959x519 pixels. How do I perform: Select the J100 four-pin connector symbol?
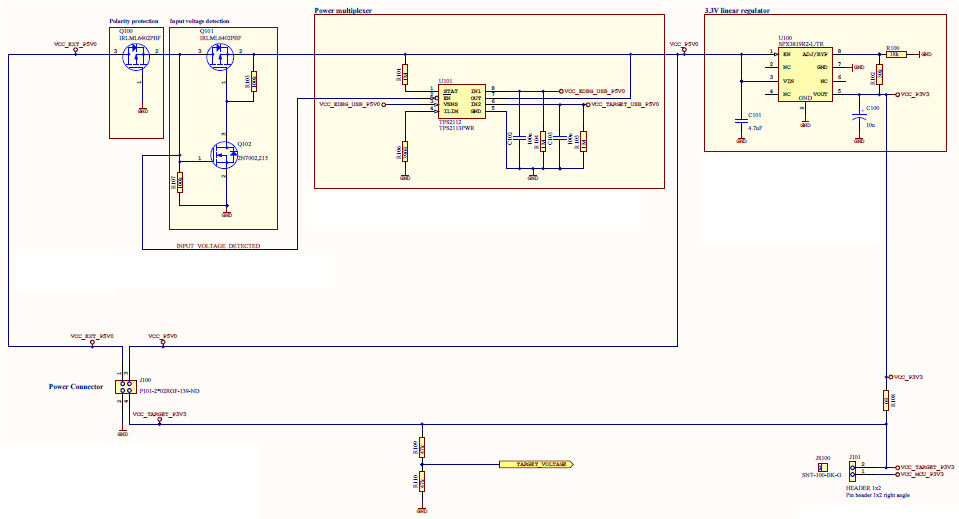click(126, 387)
